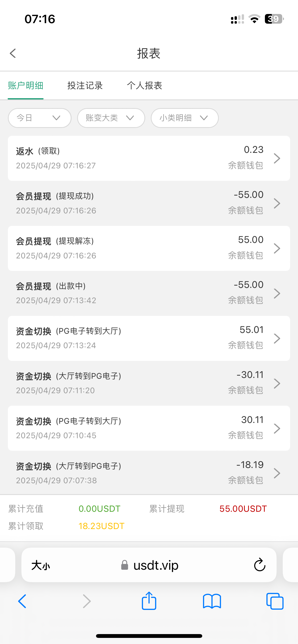Viewport: 298px width, 644px height.
Task: Switch to the 个人报表 tab
Action: [x=144, y=86]
